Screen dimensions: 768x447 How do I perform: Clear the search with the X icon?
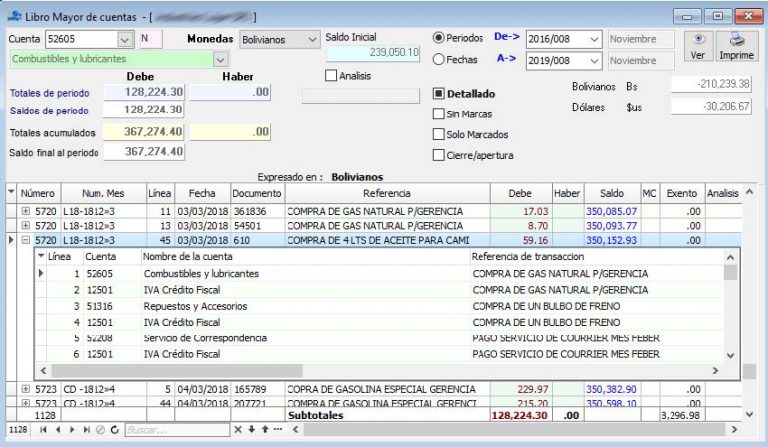point(238,429)
